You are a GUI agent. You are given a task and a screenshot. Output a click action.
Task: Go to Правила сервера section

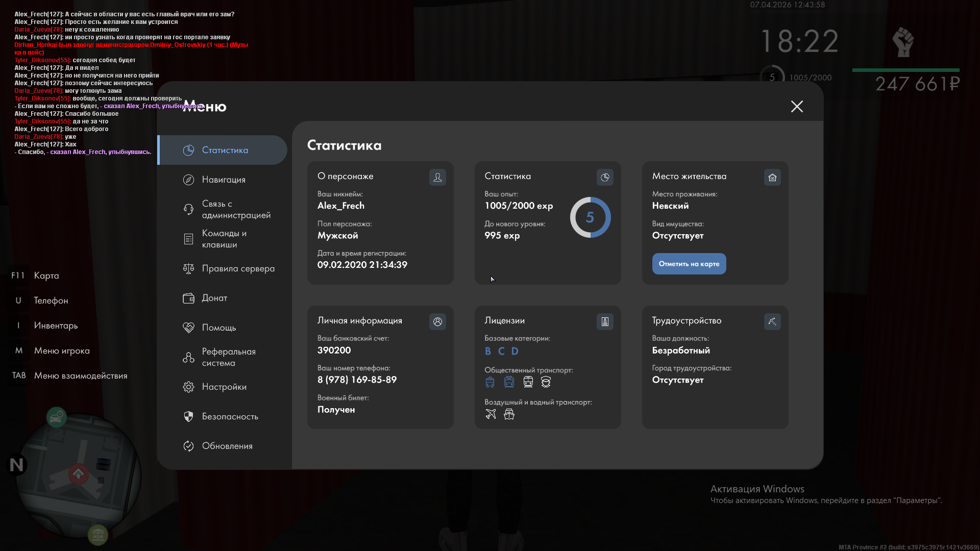(238, 268)
